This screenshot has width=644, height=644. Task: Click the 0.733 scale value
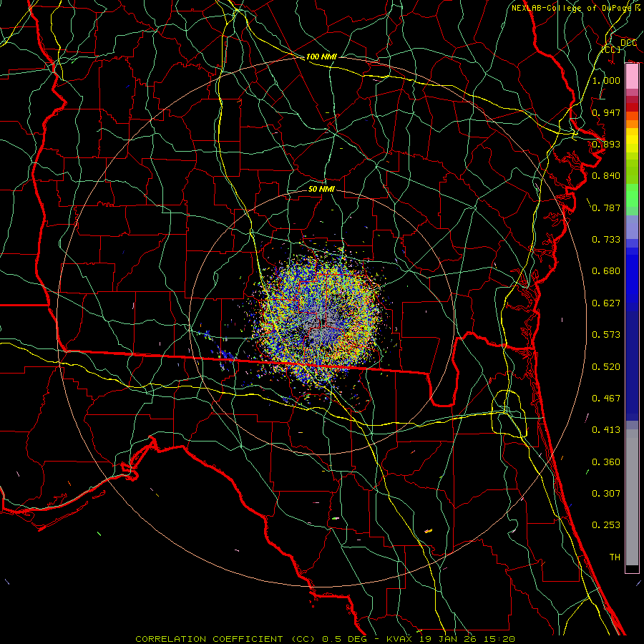606,240
